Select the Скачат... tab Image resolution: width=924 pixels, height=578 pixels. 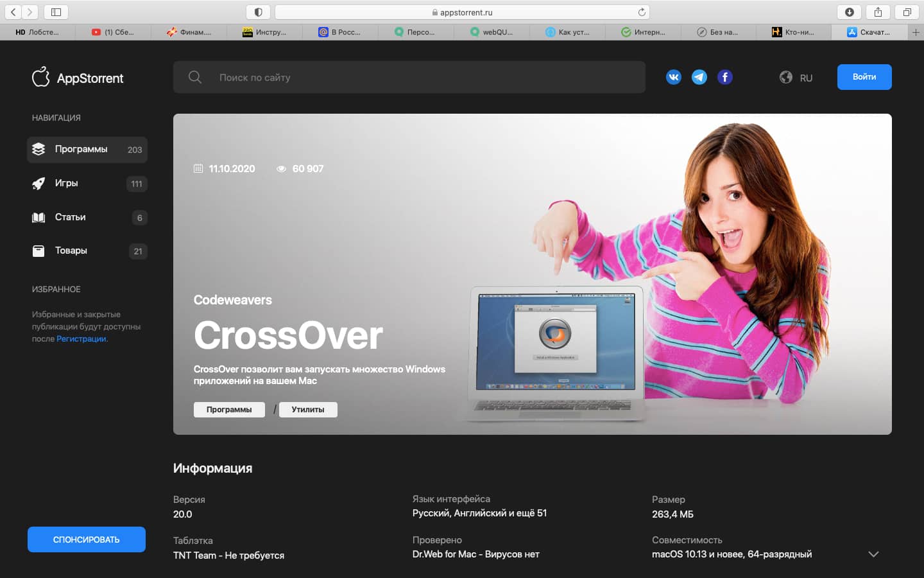tap(870, 32)
